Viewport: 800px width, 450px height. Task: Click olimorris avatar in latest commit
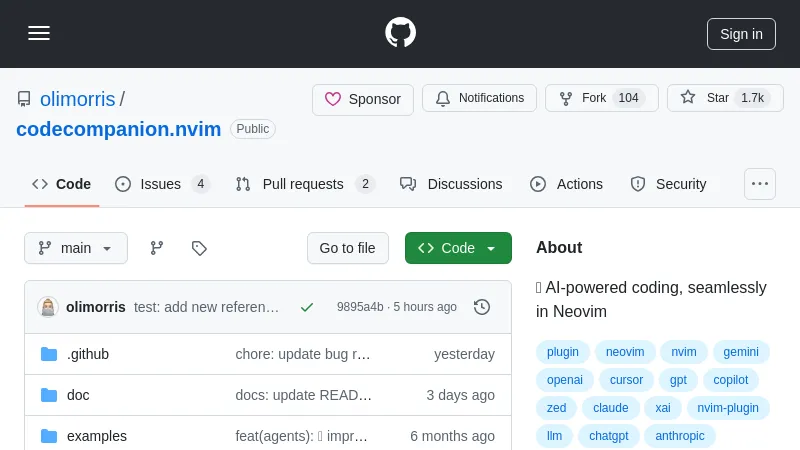(x=48, y=307)
